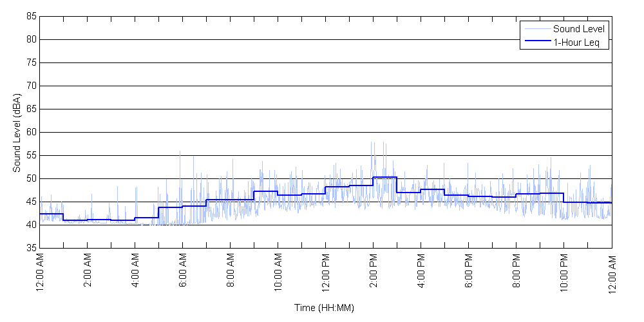This screenshot has width=644, height=322.
Task: Select the 60 dBA axis tick label
Action: tap(31, 132)
